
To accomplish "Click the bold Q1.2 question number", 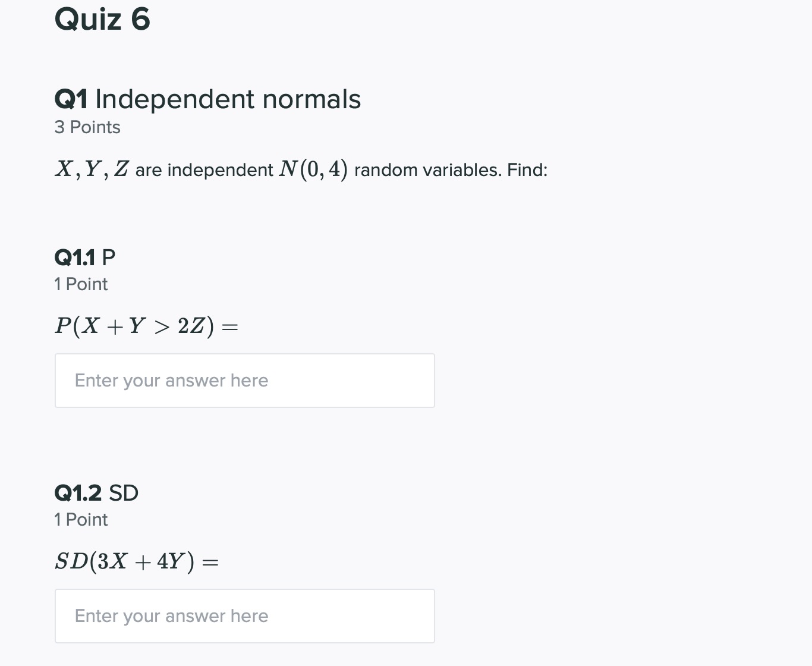I will 78,493.
